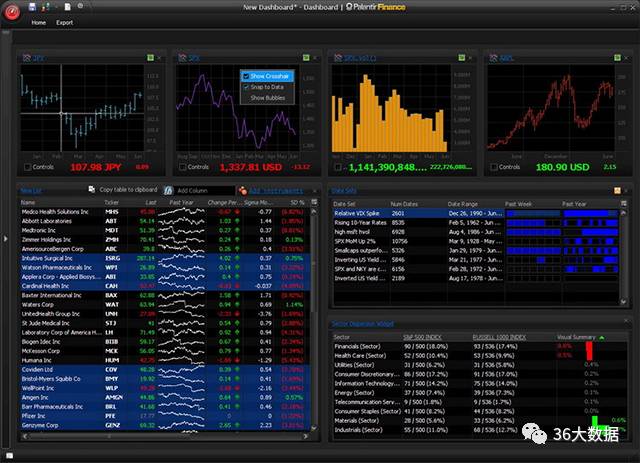Viewport: 640px width, 463px height.
Task: Select the Genzyme Corp row
Action: [x=165, y=425]
